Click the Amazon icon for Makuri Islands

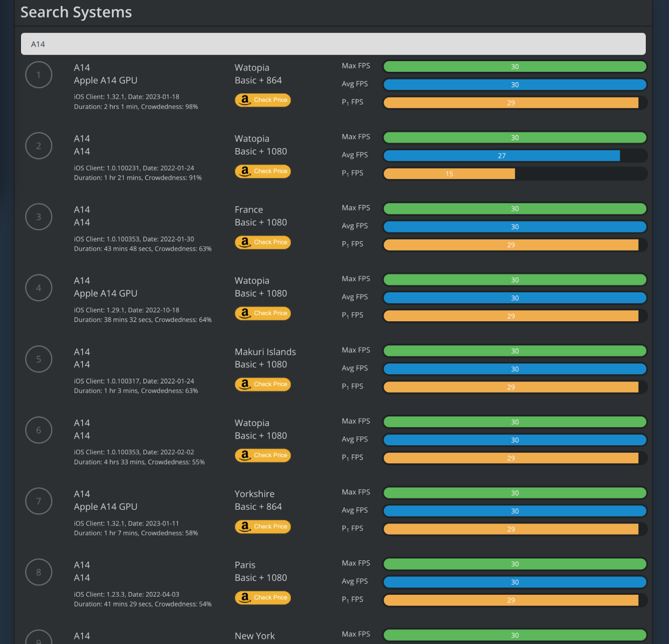[x=245, y=384]
